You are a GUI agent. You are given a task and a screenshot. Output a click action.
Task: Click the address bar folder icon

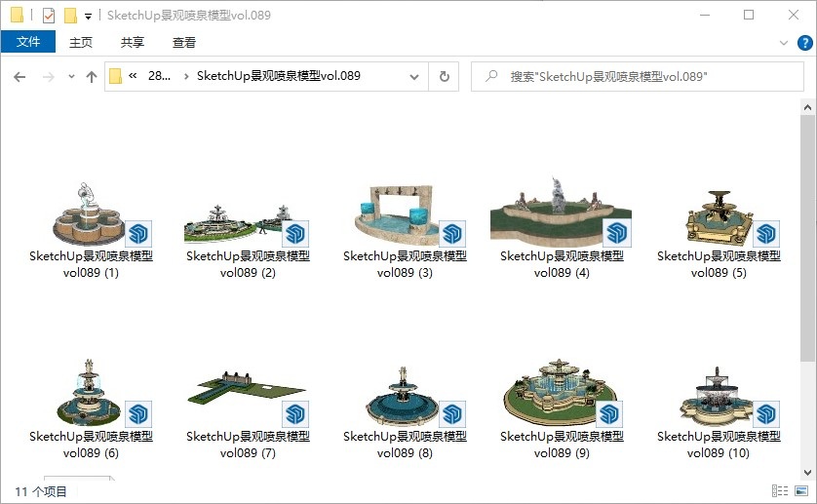point(115,76)
